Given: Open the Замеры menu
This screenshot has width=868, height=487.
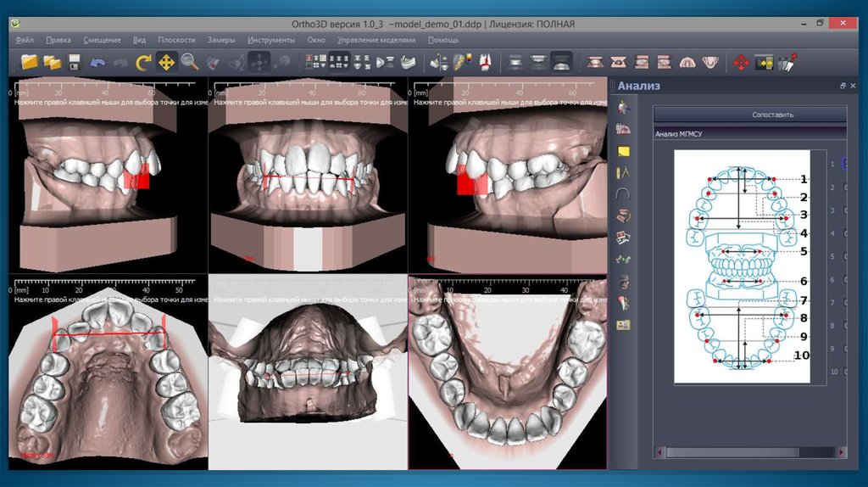Looking at the screenshot, I should (221, 40).
